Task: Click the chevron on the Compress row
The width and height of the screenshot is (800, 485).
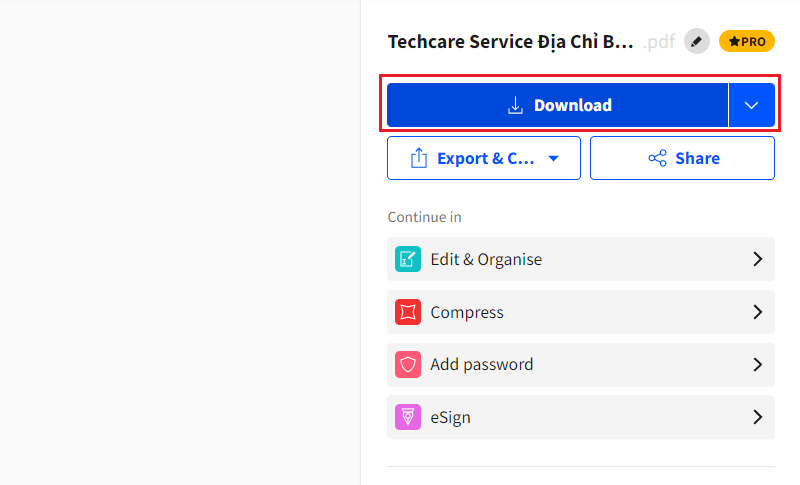Action: (757, 312)
